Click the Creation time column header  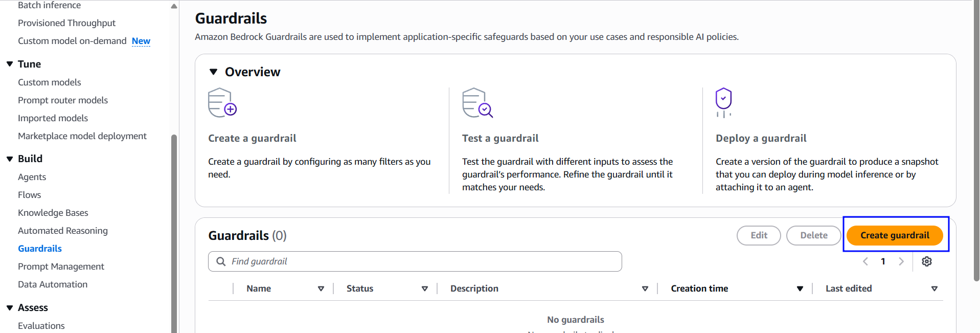click(x=699, y=288)
